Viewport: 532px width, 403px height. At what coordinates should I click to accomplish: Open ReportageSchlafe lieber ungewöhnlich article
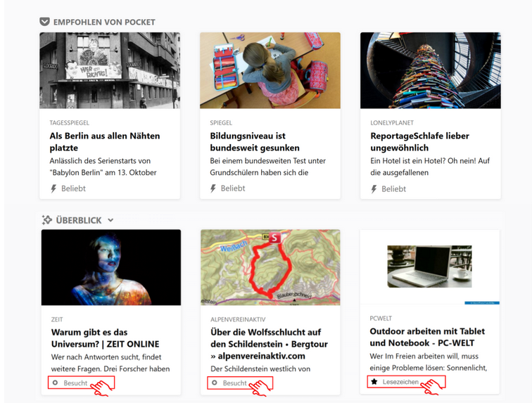[419, 142]
